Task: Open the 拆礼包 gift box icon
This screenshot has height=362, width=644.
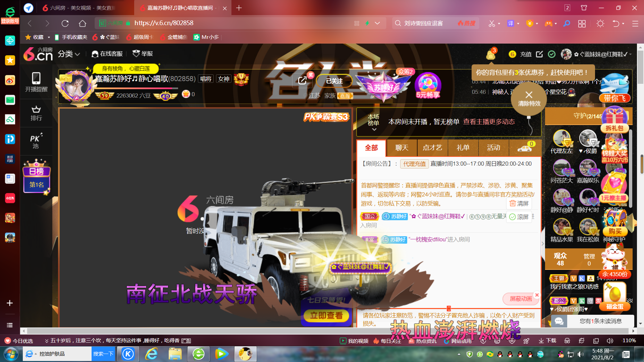Action: [x=614, y=120]
